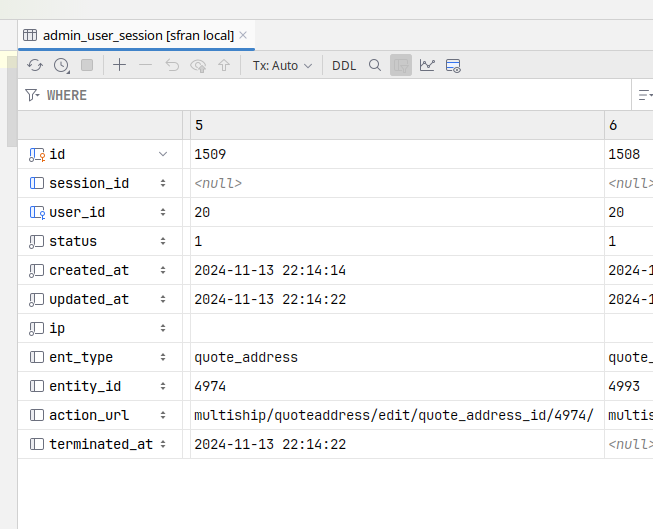Click the Reload Page refresh icon
The image size is (653, 529).
(35, 65)
